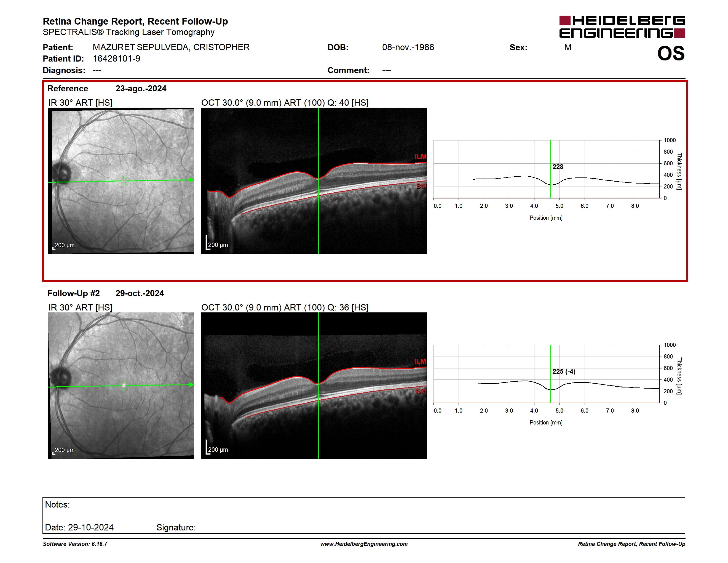Click the scan-line arrowhead in Follow-Up IR image
The image size is (728, 563).
pos(191,384)
